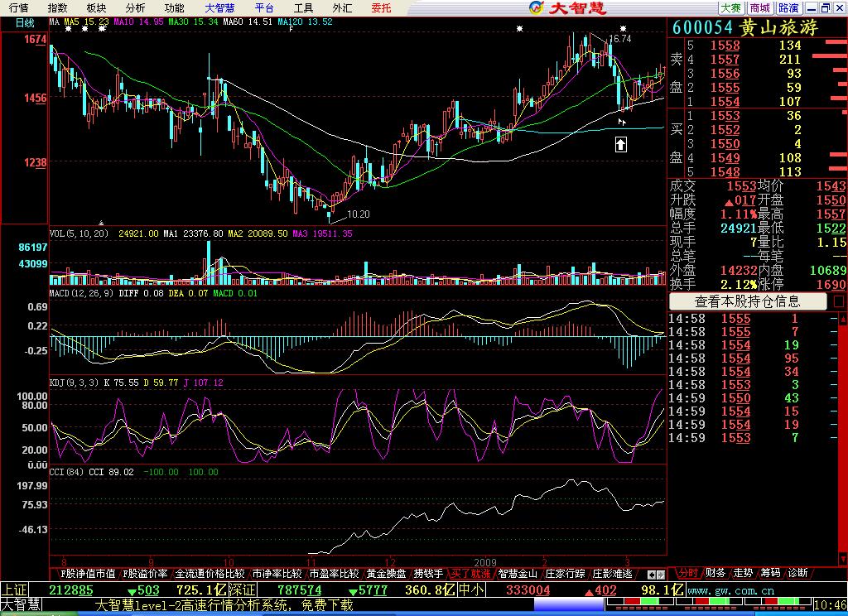Select the 全流通价格比较 tab
This screenshot has height=616, width=848.
[x=210, y=574]
